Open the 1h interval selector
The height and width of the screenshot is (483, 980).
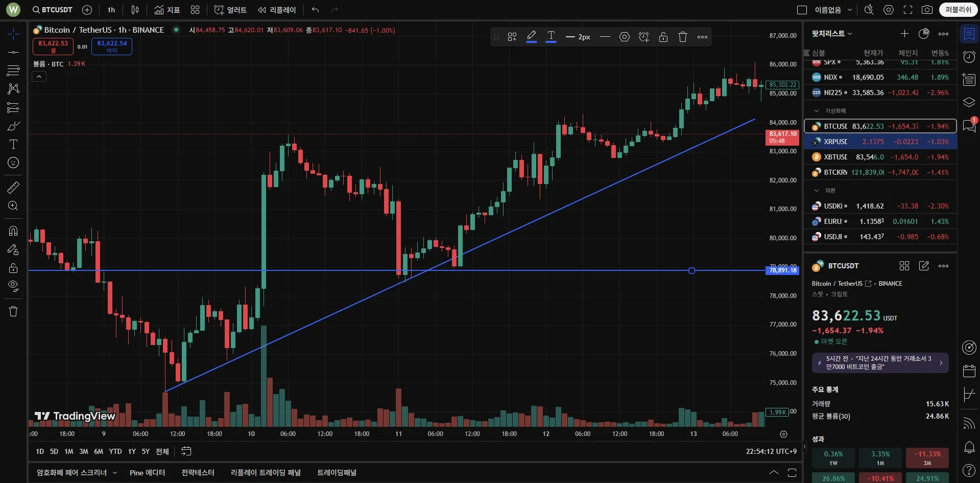(x=111, y=10)
